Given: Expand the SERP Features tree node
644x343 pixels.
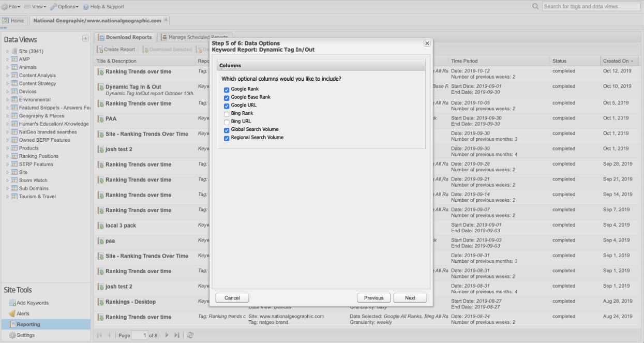Looking at the screenshot, I should (x=8, y=165).
